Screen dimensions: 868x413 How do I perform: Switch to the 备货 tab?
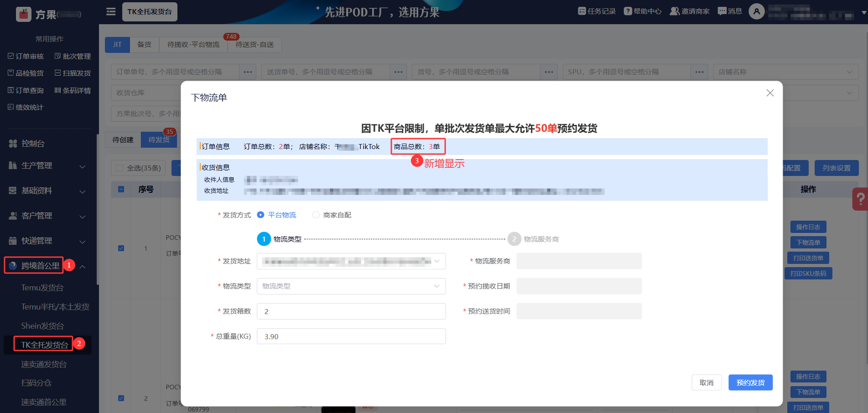(144, 45)
